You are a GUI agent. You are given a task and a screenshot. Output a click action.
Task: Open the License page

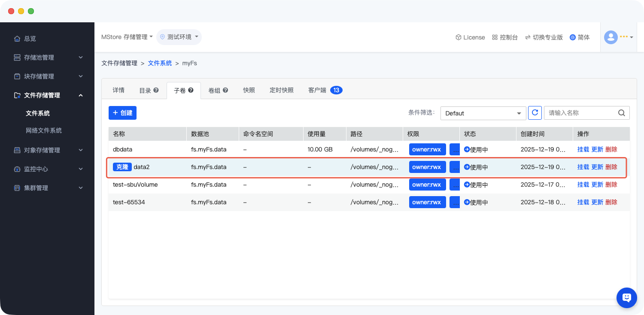[470, 37]
